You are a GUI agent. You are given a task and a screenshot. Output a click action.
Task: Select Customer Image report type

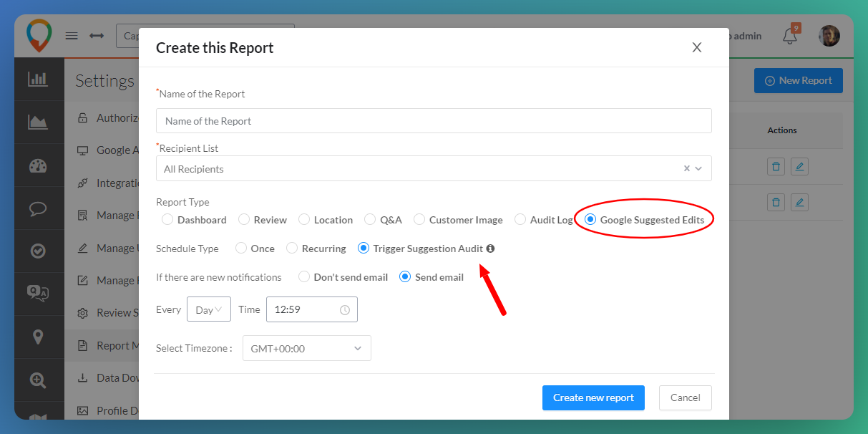pos(458,220)
